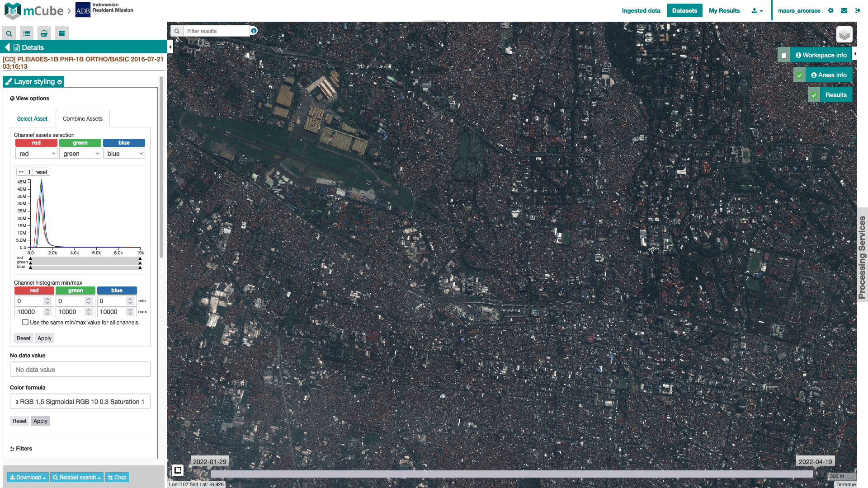Toggle the Workspace info checkbox

point(784,56)
